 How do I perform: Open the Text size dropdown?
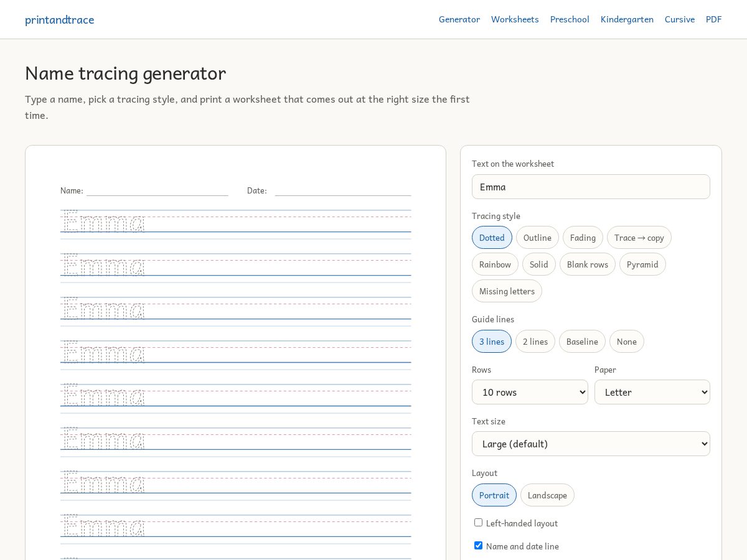[591, 444]
